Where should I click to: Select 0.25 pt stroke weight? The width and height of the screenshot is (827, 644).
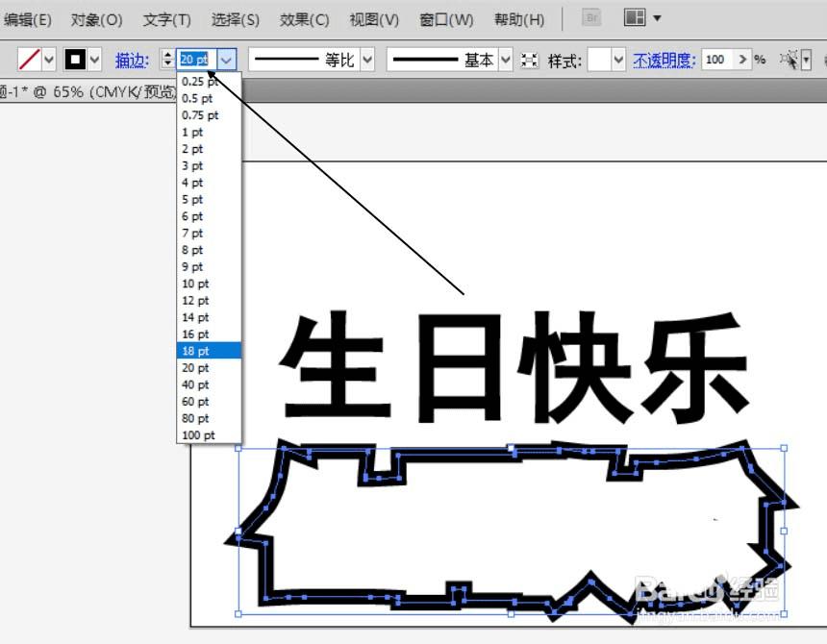coord(209,82)
